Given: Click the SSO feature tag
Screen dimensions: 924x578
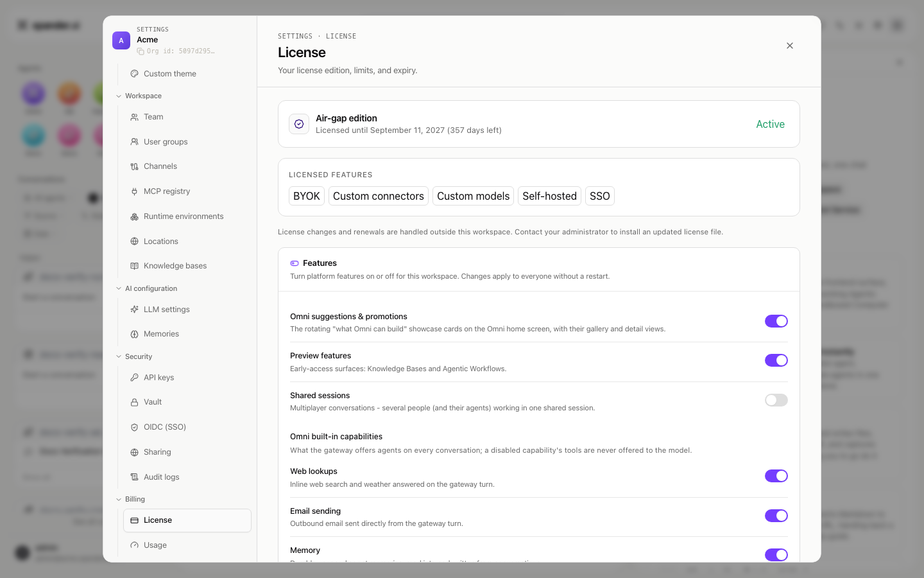Looking at the screenshot, I should tap(600, 196).
